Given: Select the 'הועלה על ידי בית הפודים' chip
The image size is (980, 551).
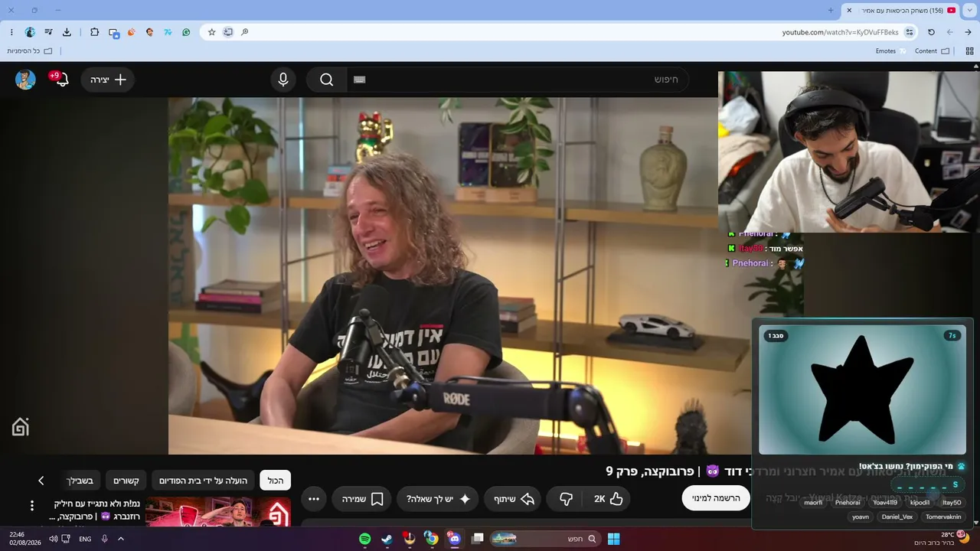Looking at the screenshot, I should (203, 481).
